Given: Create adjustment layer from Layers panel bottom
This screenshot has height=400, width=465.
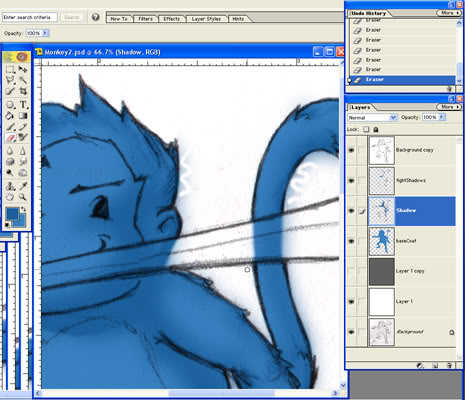Looking at the screenshot, I should (x=420, y=366).
